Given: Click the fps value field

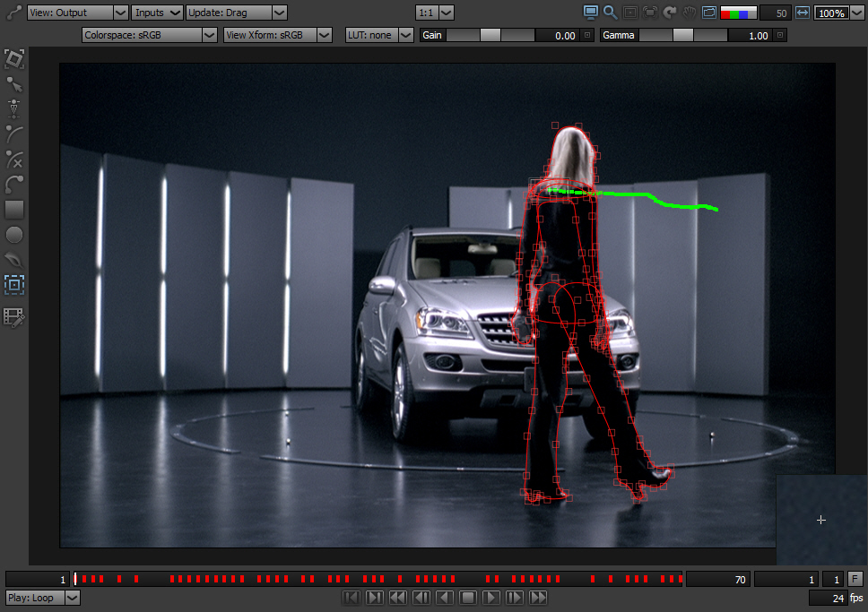Looking at the screenshot, I should (x=828, y=598).
